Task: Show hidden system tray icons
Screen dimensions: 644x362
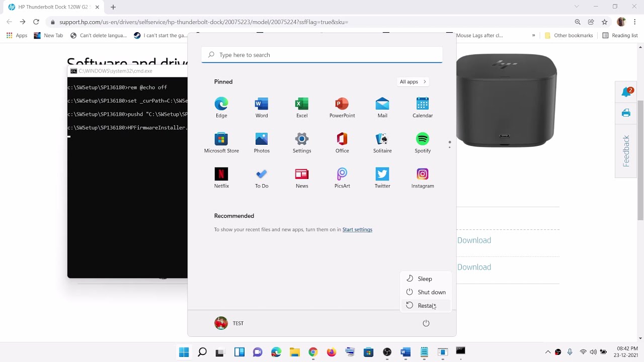Action: tap(548, 352)
